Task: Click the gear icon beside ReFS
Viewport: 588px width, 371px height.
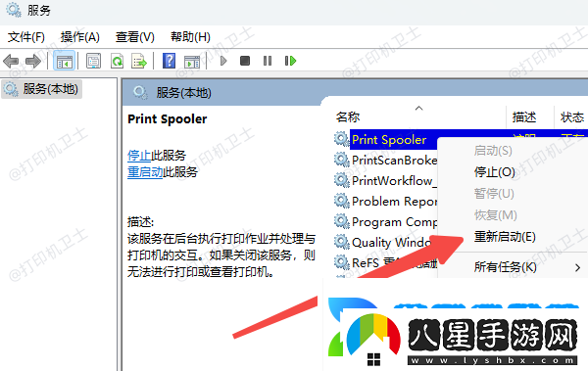Action: (x=342, y=262)
